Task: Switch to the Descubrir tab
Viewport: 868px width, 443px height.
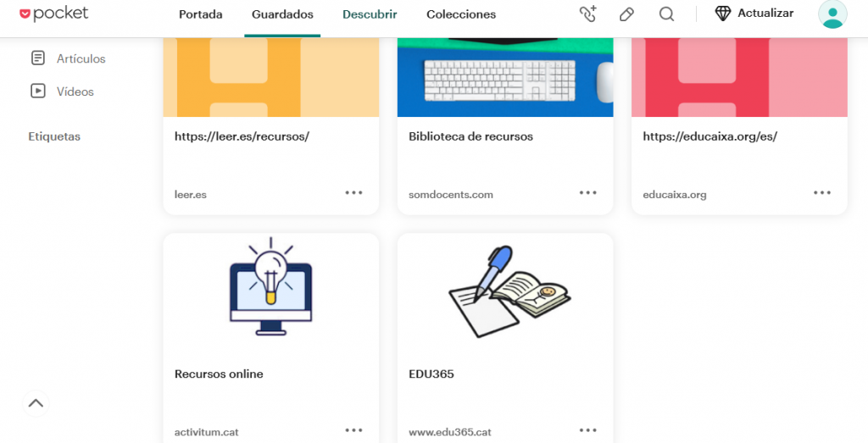Action: 370,14
